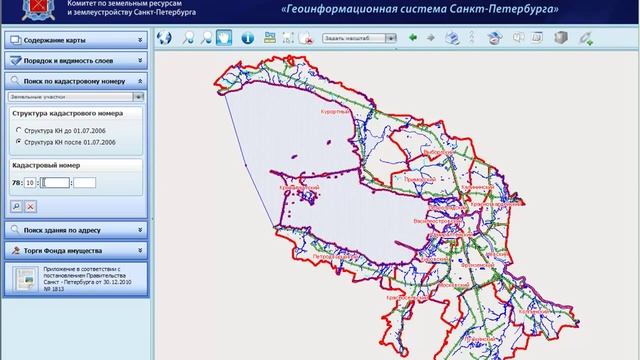
Task: Open the Приложение в соответствии с постановлением link
Action: click(x=87, y=279)
